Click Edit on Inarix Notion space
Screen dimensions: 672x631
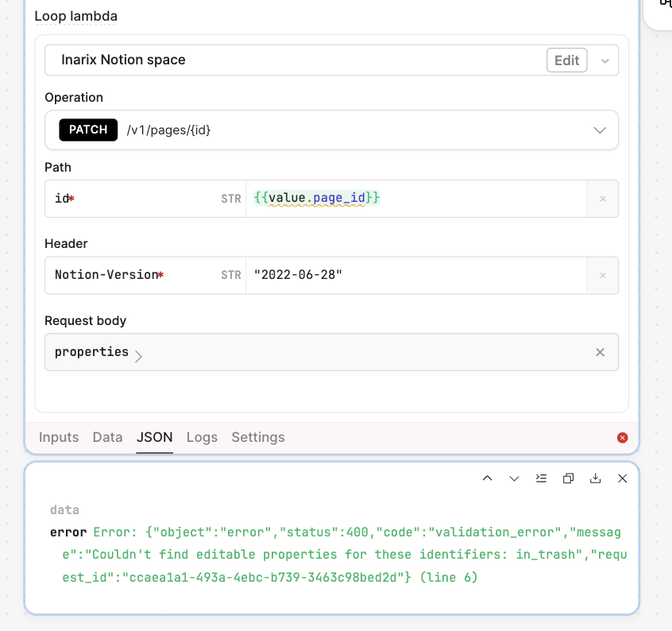pos(566,60)
